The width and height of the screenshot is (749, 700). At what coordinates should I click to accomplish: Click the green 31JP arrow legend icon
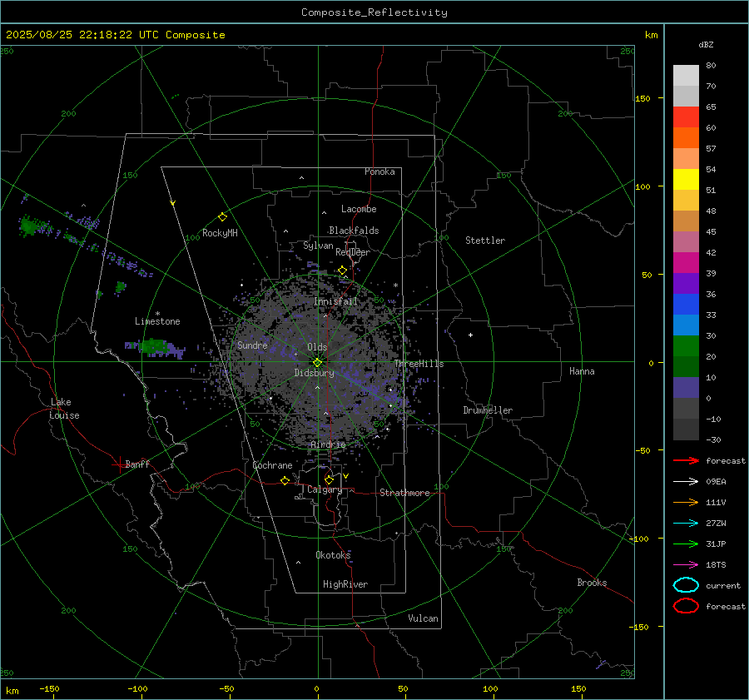[686, 544]
